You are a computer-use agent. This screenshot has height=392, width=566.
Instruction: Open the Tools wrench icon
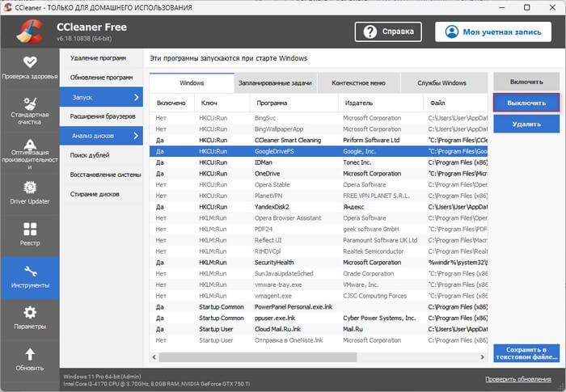29,272
